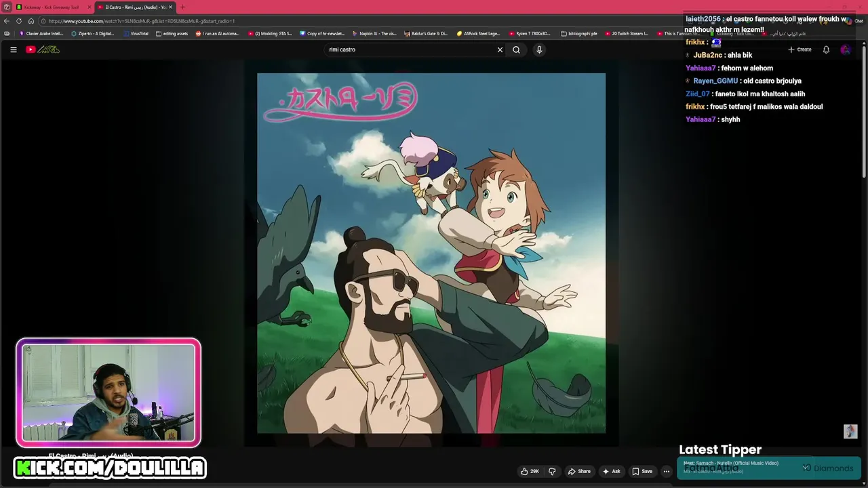The width and height of the screenshot is (868, 488).
Task: Open the three-dot more actions menu
Action: (666, 471)
